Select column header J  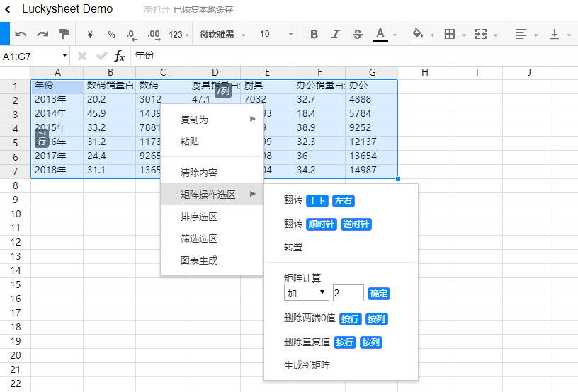coord(529,72)
